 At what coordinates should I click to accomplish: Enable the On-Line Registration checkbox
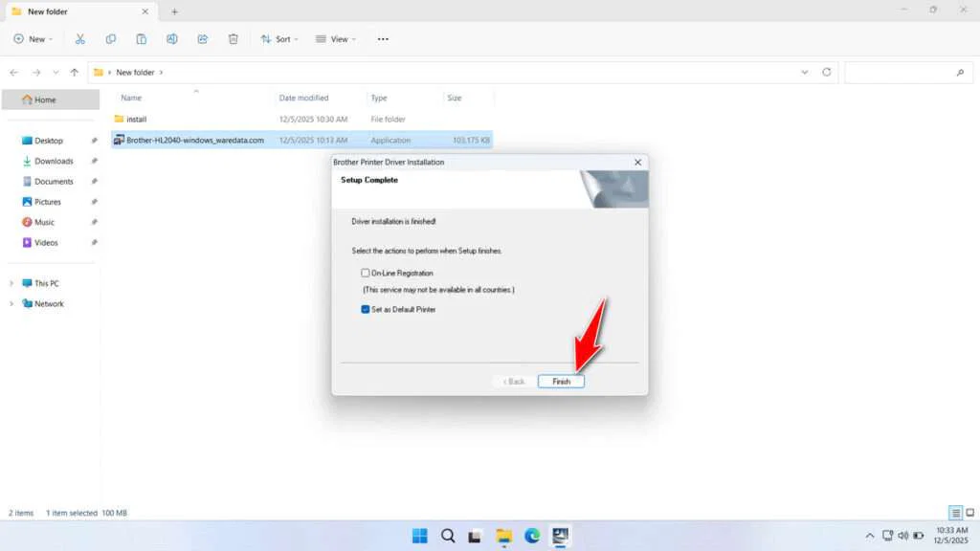(x=365, y=273)
